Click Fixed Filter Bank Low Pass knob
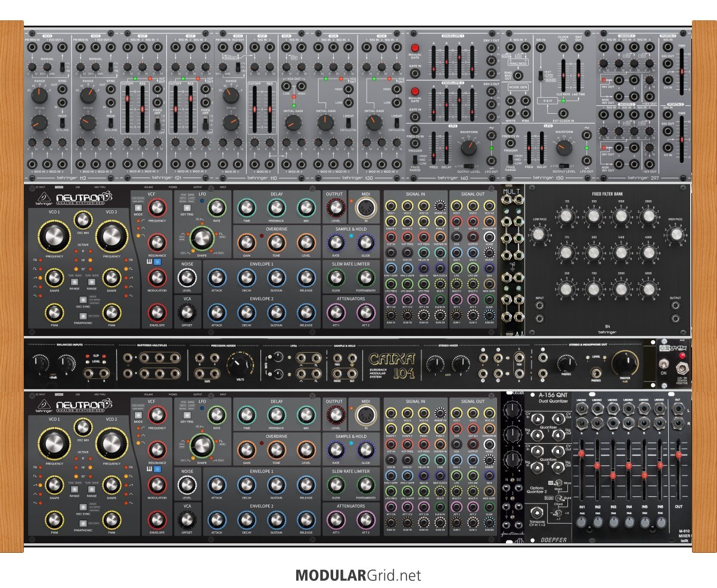 coord(538,234)
